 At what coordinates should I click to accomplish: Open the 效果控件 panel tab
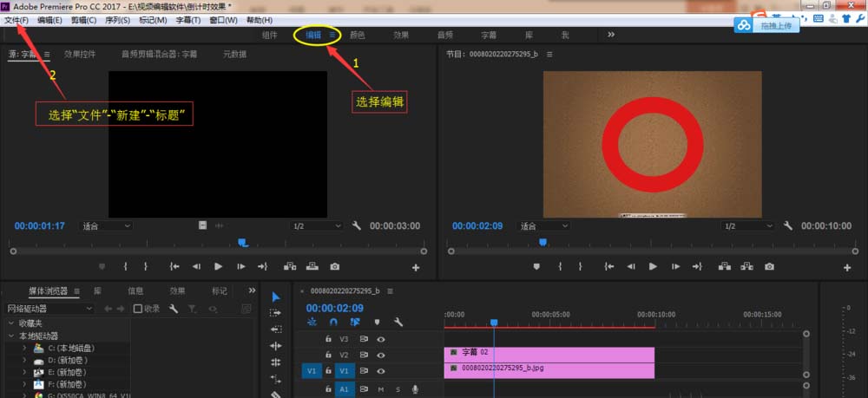click(x=80, y=54)
